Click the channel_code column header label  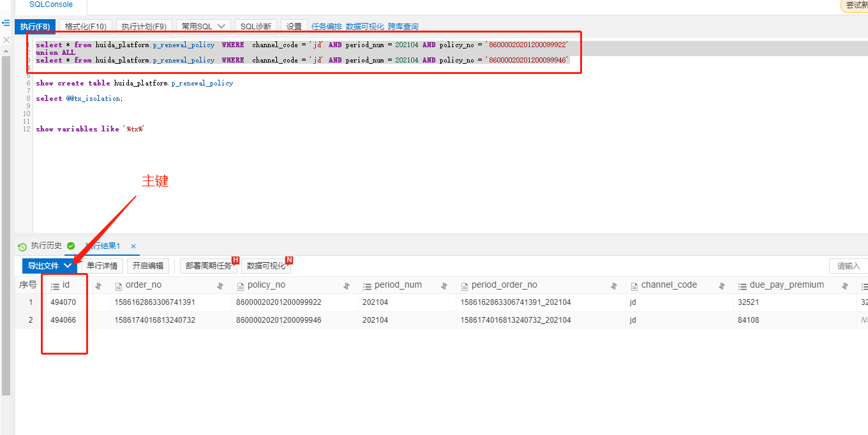coord(669,285)
